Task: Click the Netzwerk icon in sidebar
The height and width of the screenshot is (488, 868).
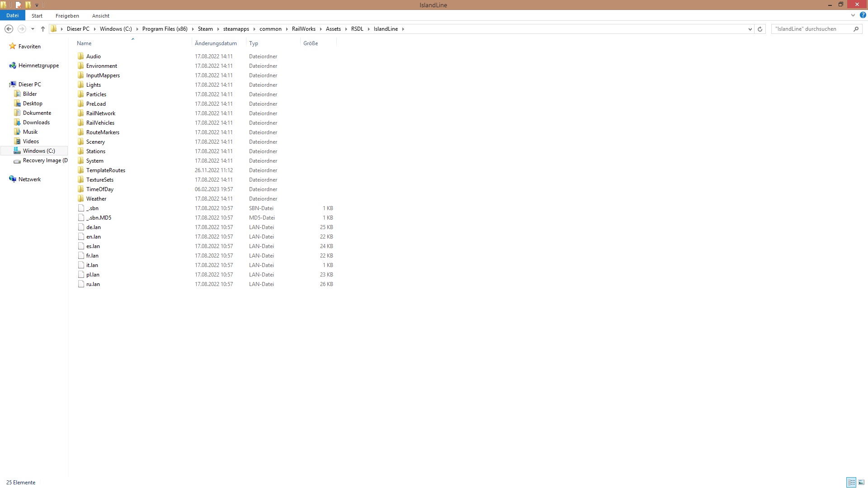Action: point(13,179)
